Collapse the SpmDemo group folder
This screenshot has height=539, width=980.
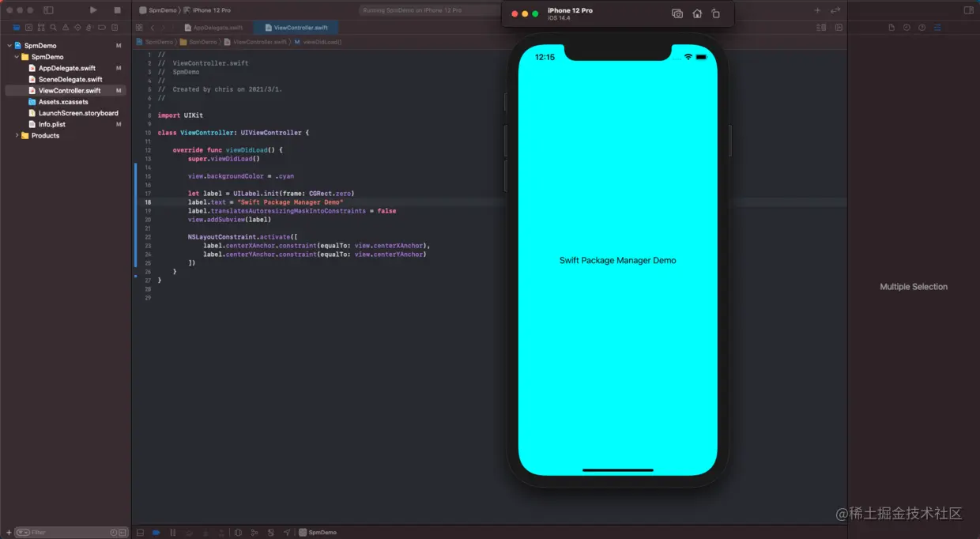point(17,57)
